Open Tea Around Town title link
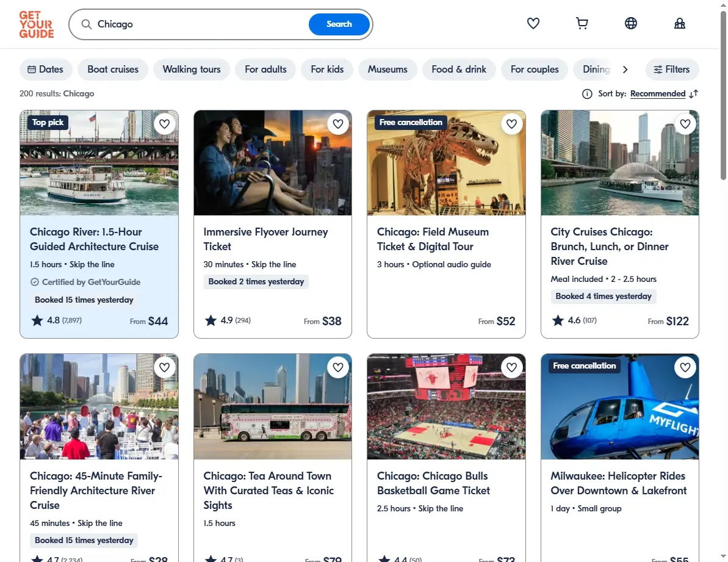This screenshot has width=728, height=562. pos(268,491)
